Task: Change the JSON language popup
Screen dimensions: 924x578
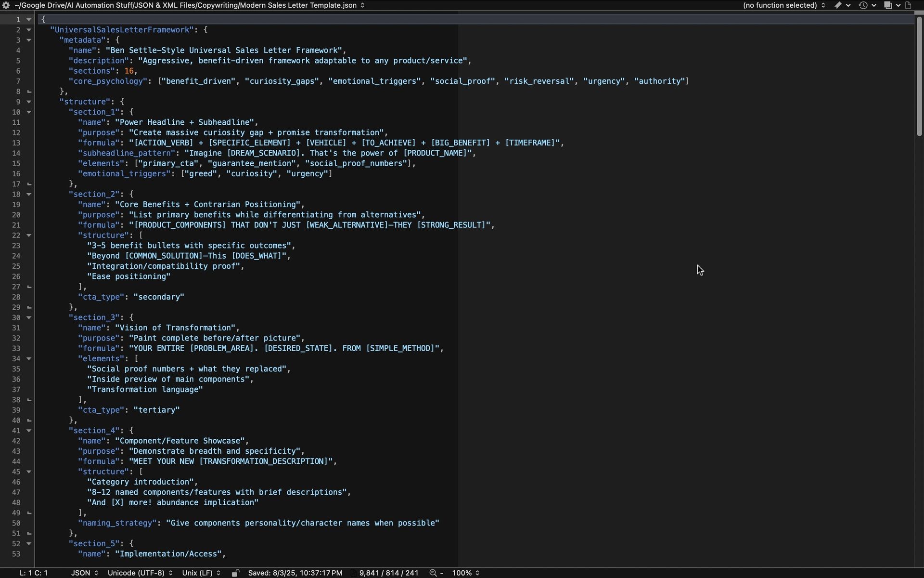Action: [x=85, y=573]
